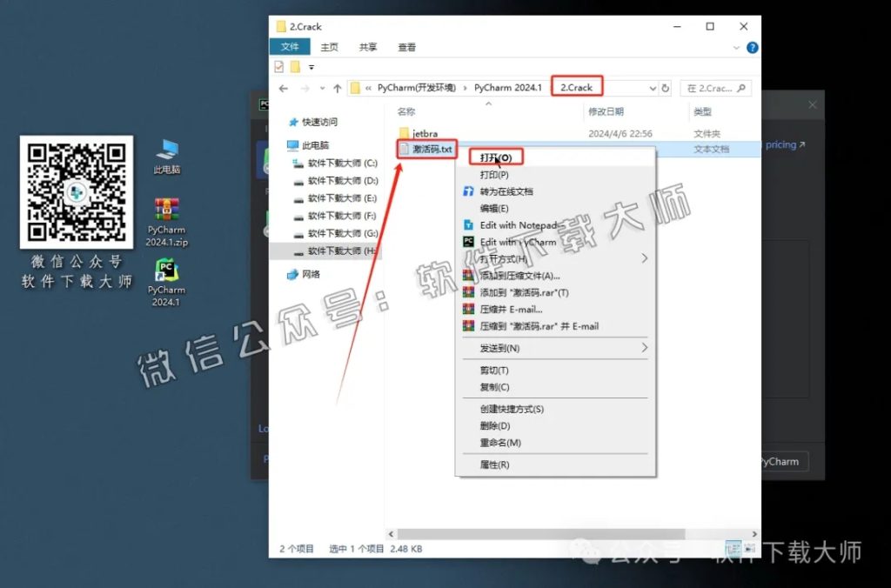Click the 在 2.Crack 搜索 search box
891x588 pixels.
pos(715,88)
